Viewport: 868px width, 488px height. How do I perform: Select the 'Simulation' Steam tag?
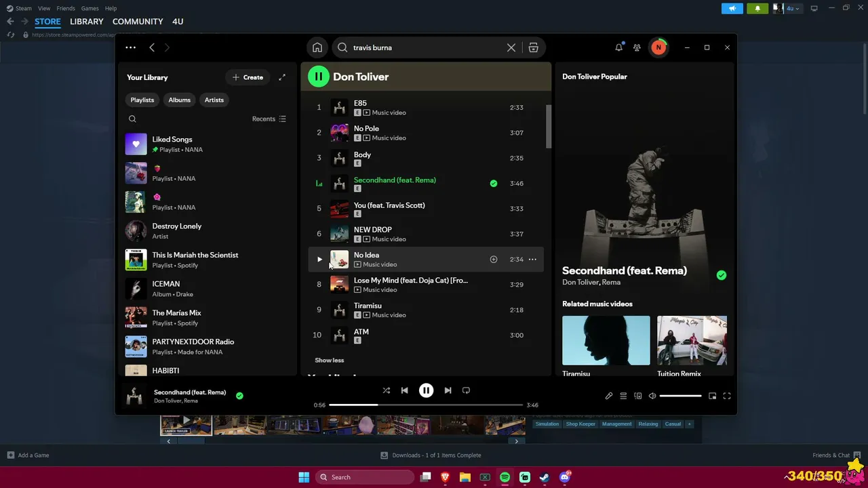547,424
